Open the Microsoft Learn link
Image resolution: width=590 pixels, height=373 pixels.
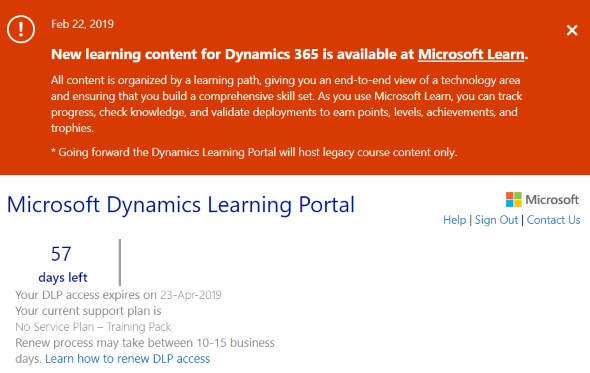point(471,55)
